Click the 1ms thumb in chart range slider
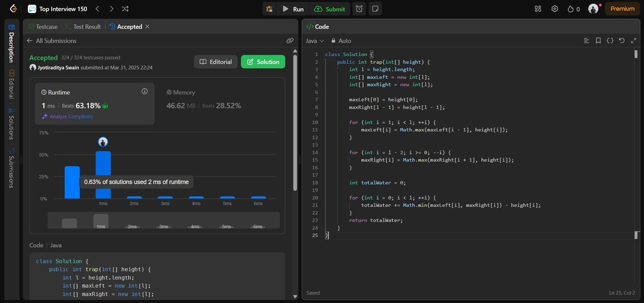The height and width of the screenshot is (303, 644). pos(101,221)
